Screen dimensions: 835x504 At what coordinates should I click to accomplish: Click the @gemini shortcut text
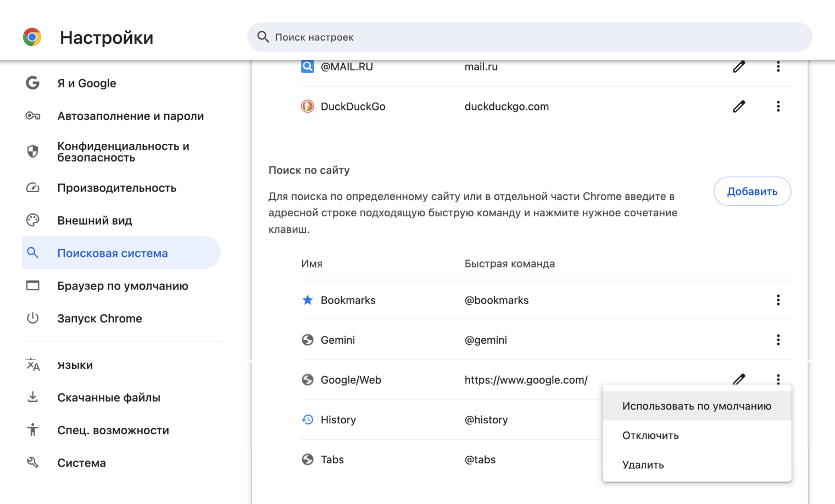pos(486,340)
